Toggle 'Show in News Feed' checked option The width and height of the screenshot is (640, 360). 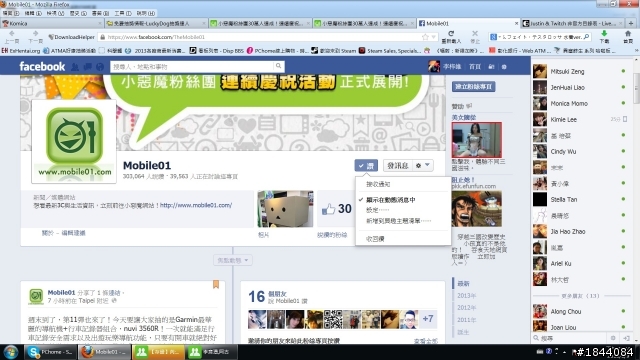pyautogui.click(x=391, y=200)
